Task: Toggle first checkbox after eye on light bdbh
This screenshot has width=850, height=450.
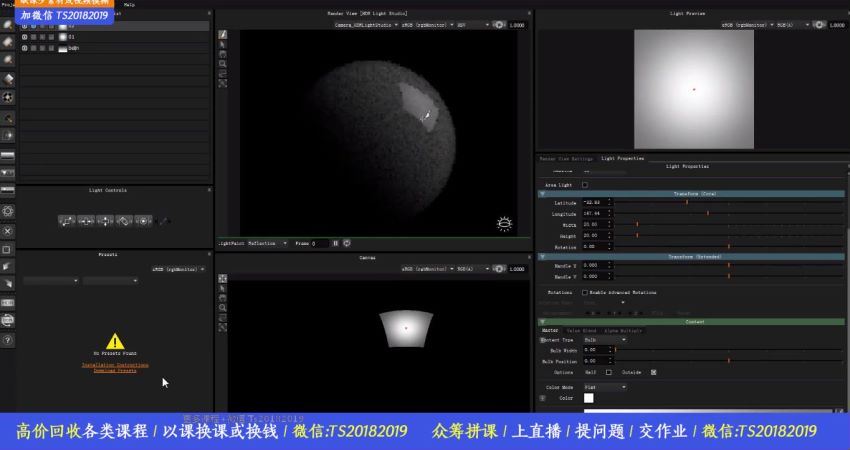Action: pyautogui.click(x=34, y=48)
